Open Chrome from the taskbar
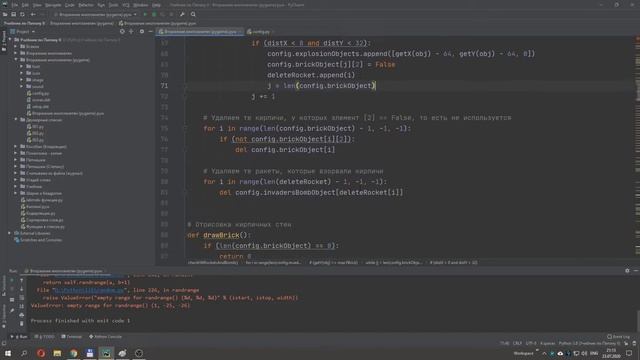 coord(73,353)
